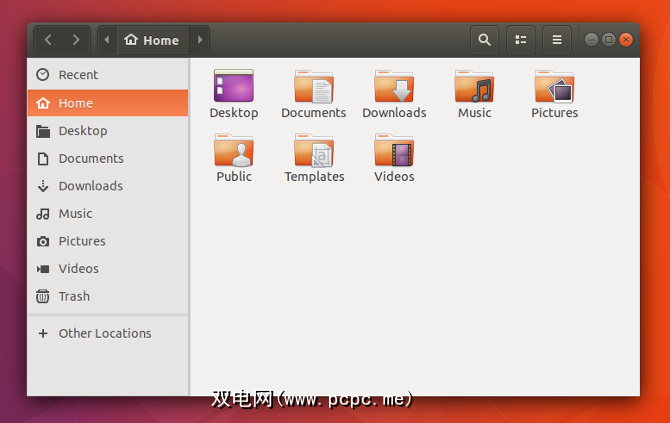Open Documents from the sidebar
Image resolution: width=670 pixels, height=423 pixels.
coord(108,159)
